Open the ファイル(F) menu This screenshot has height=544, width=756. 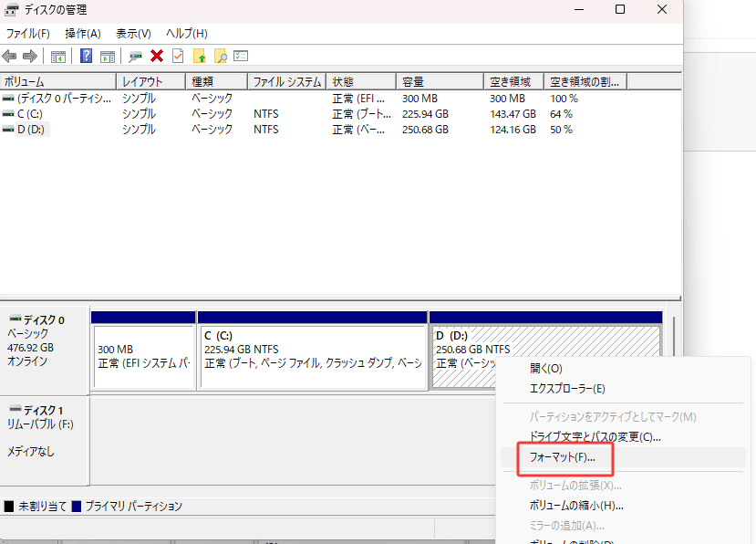(28, 34)
